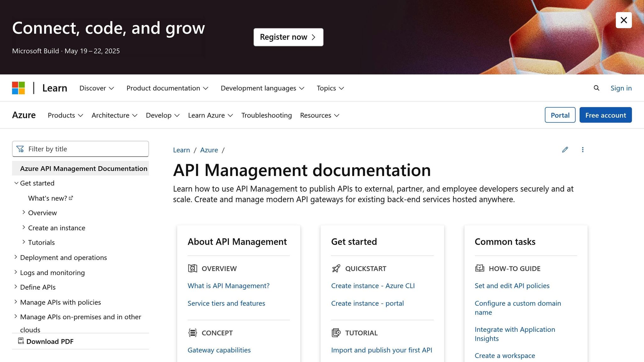The image size is (644, 362).
Task: Click the Filter by title input field
Action: pyautogui.click(x=80, y=149)
